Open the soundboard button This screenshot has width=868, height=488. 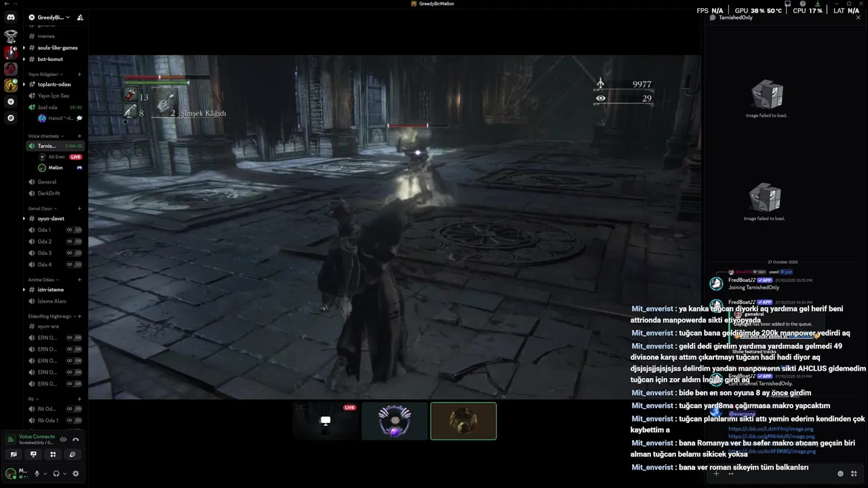tap(73, 454)
